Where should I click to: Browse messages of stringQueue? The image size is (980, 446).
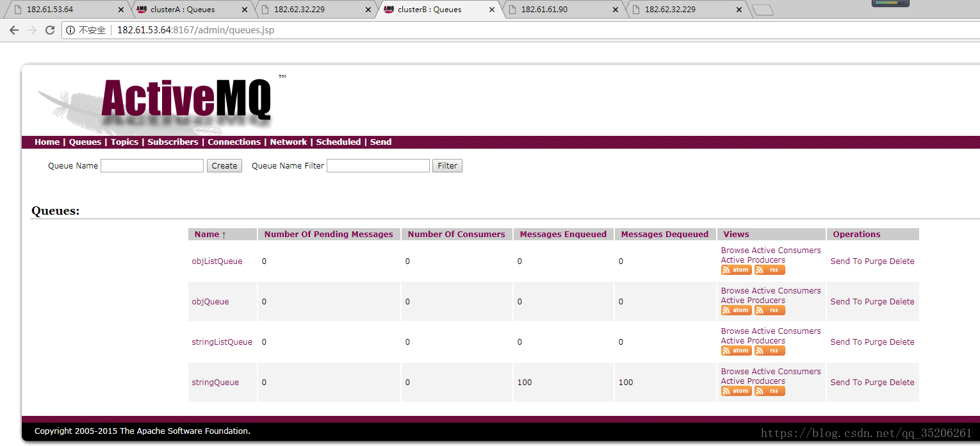(735, 372)
